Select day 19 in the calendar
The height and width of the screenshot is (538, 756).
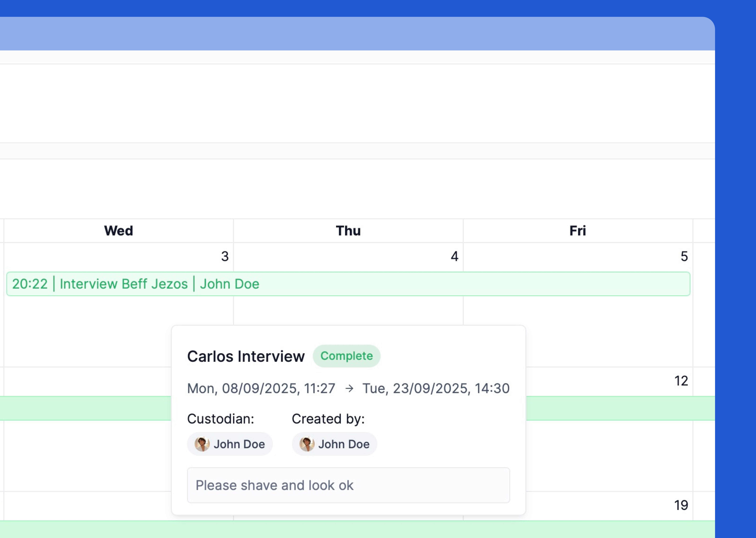(681, 505)
